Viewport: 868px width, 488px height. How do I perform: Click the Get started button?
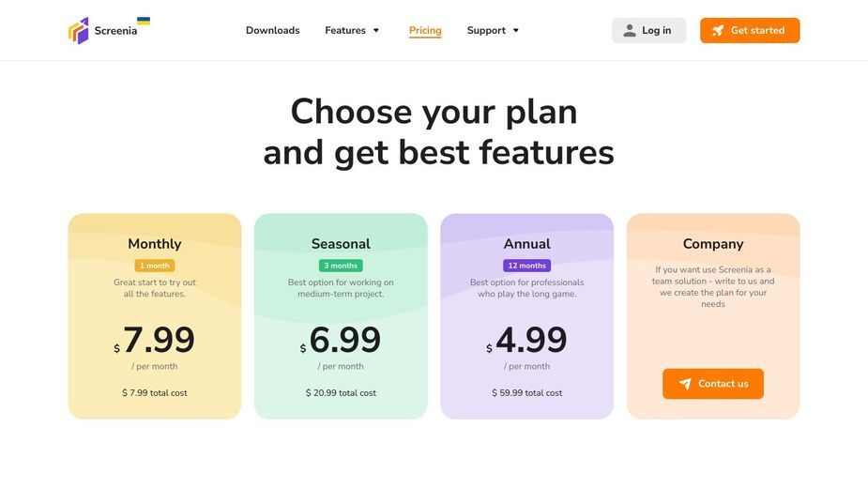[x=750, y=30]
